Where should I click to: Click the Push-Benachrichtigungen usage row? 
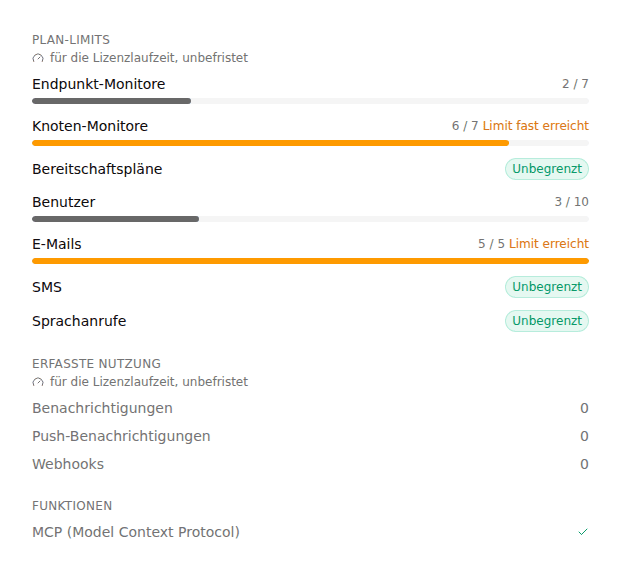click(310, 436)
